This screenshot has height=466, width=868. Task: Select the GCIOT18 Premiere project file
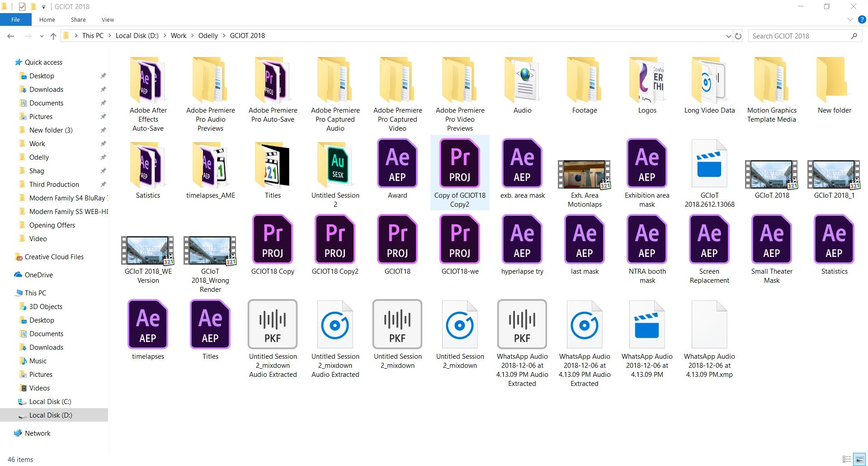tap(397, 239)
